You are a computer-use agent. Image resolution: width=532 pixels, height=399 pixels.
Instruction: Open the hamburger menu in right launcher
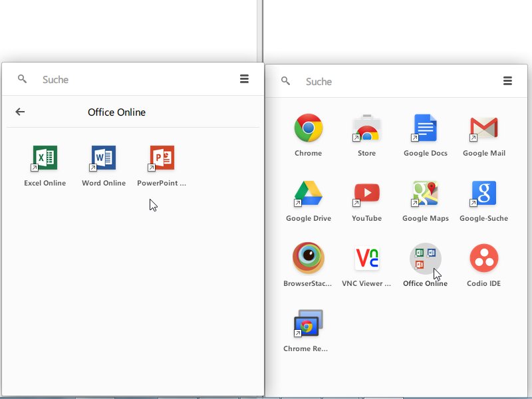click(x=507, y=80)
